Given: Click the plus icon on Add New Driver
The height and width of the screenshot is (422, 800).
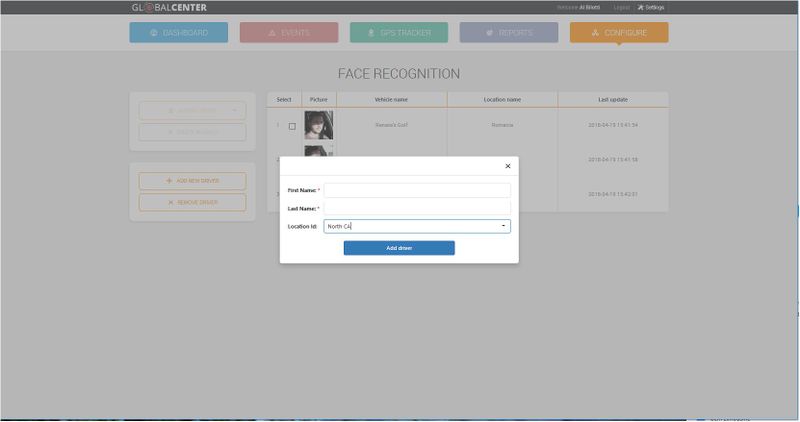Looking at the screenshot, I should pos(169,181).
